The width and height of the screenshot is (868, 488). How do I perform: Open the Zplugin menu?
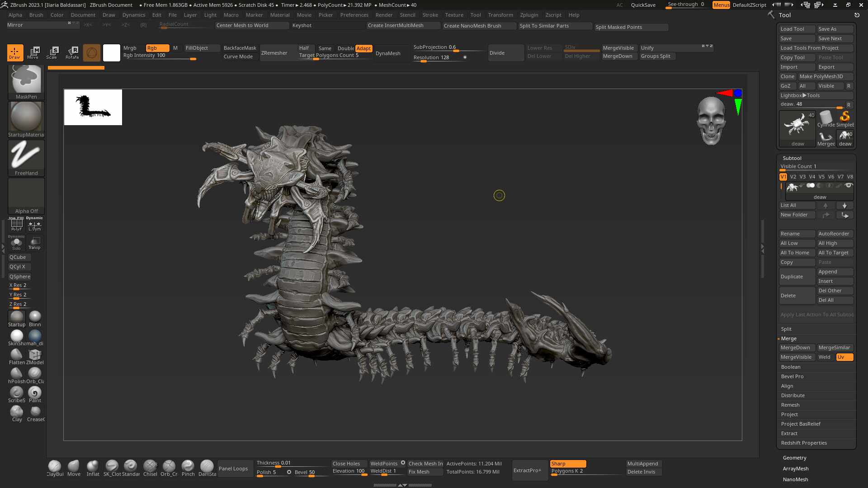point(529,15)
